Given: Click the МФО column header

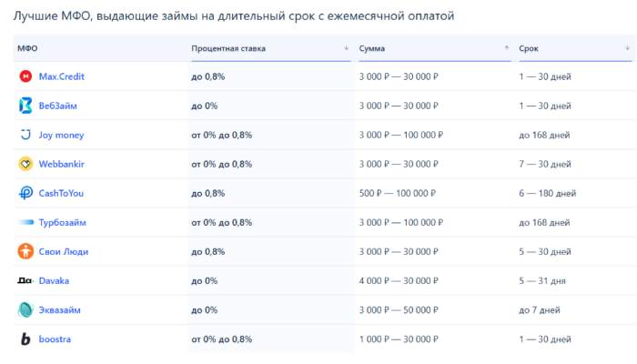Looking at the screenshot, I should coord(28,47).
